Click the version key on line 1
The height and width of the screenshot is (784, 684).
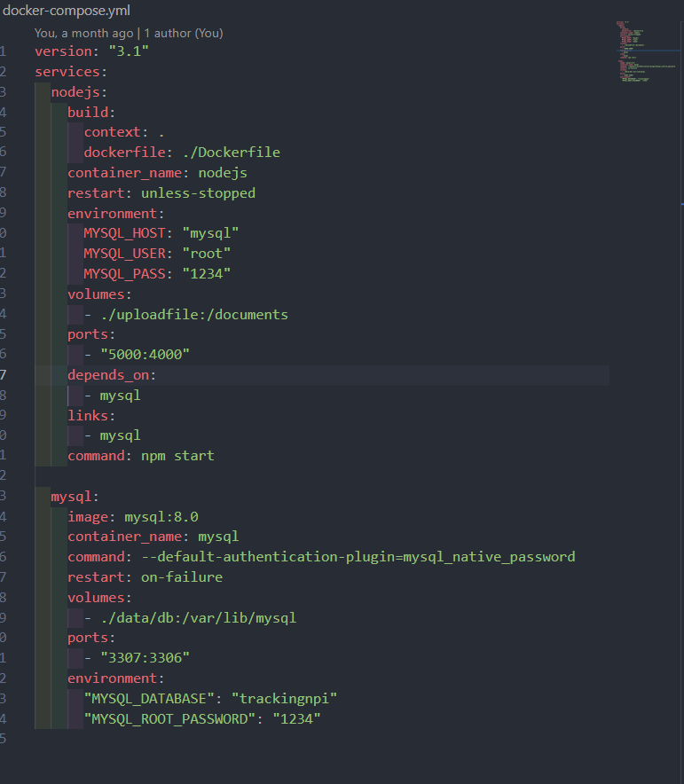(x=63, y=51)
